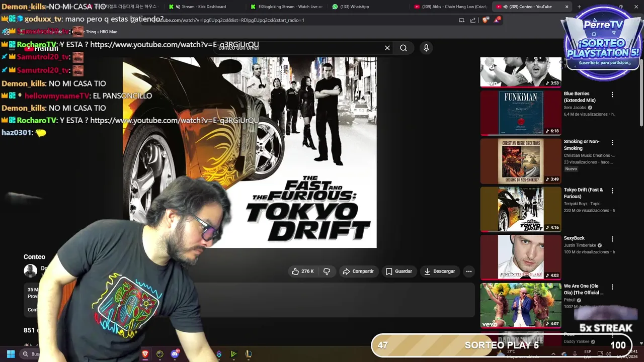Activate voice search microphone icon
The height and width of the screenshot is (362, 644).
[x=426, y=48]
